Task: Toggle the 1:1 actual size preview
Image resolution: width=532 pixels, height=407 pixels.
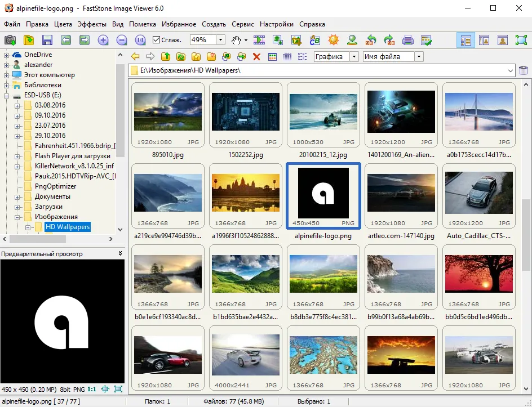Action: click(92, 390)
